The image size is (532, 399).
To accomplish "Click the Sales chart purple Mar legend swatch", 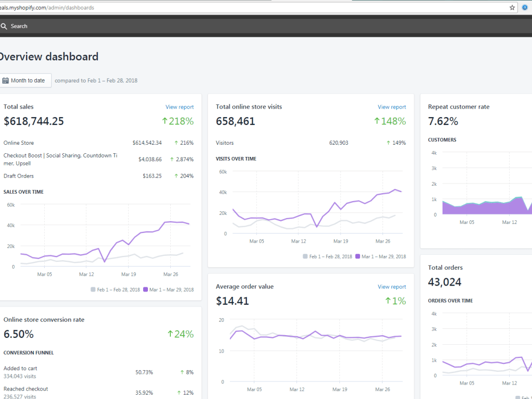I will coord(145,289).
